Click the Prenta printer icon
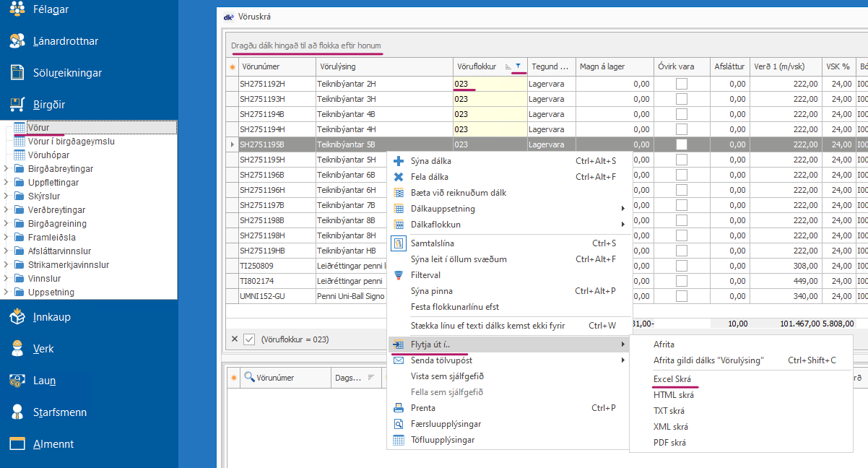 (398, 408)
